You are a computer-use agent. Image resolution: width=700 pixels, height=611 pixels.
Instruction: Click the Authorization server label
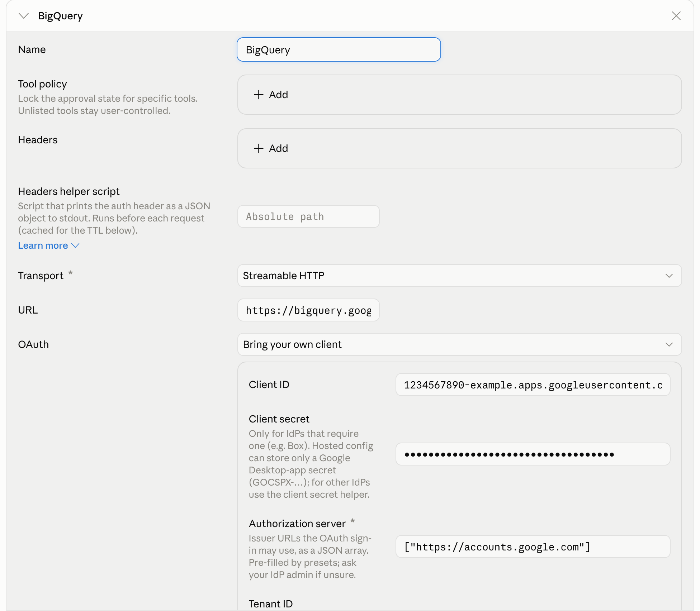coord(297,524)
